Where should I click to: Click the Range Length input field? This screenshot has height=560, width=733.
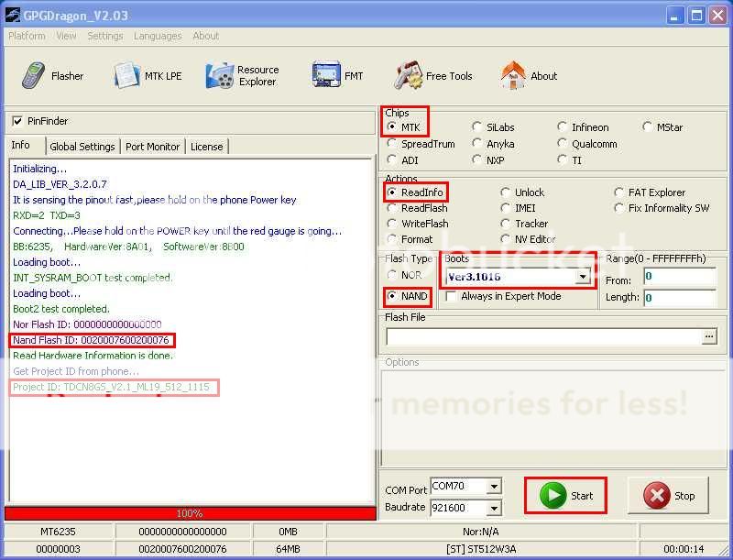680,298
